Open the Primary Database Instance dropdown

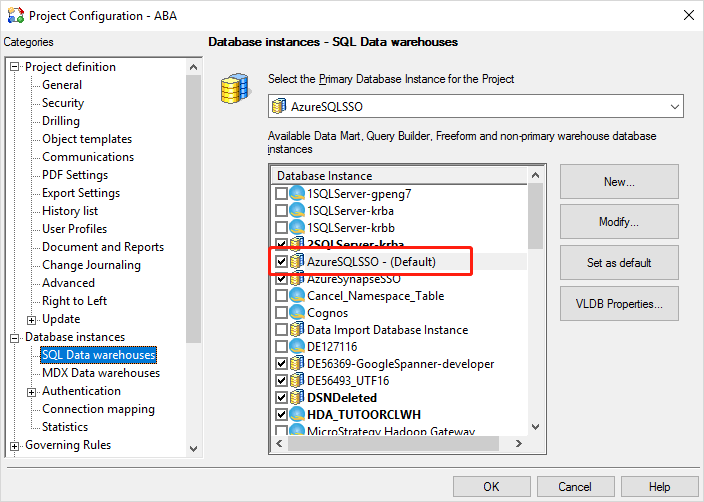[x=674, y=106]
